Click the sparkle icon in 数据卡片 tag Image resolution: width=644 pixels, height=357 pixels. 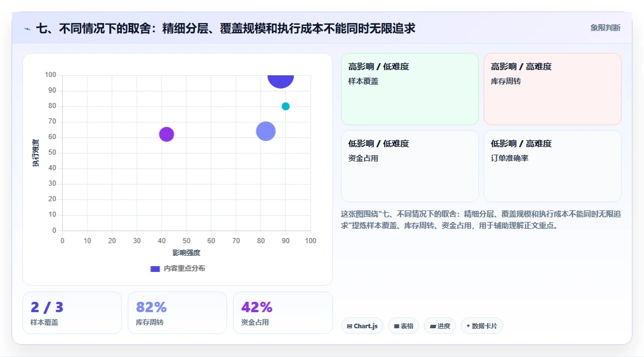[468, 326]
